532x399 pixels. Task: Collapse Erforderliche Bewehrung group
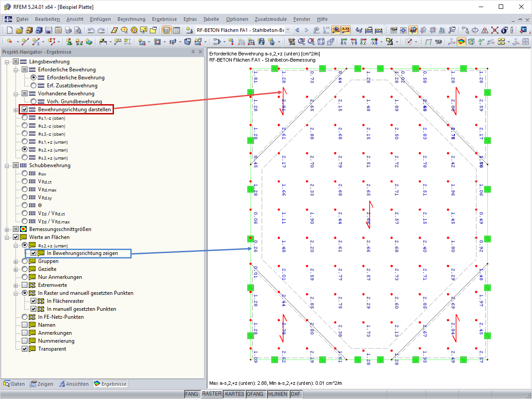click(x=16, y=70)
